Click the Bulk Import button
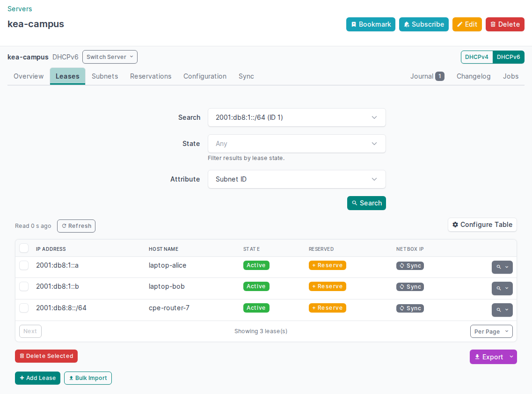 click(x=88, y=378)
